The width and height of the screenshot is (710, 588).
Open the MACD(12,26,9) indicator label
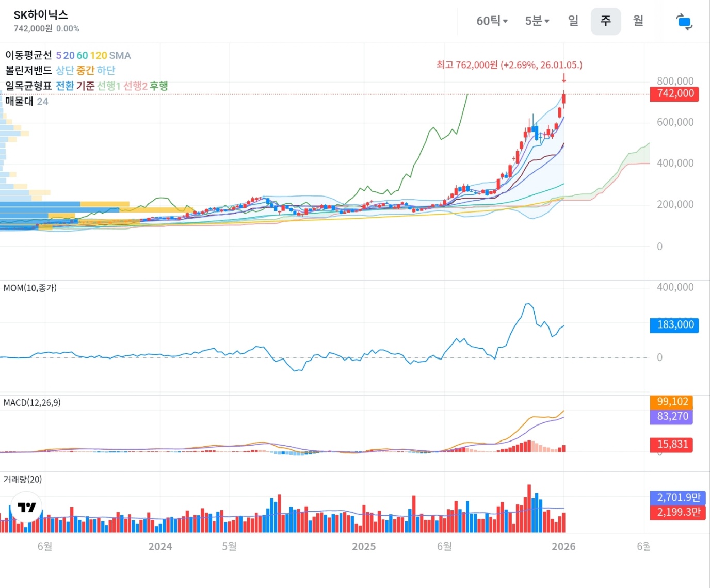tap(32, 402)
